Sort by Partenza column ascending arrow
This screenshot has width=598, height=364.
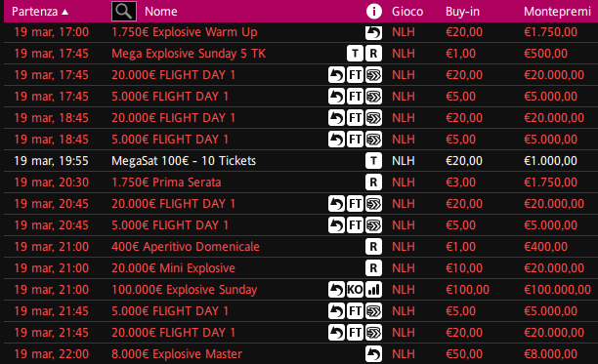point(65,12)
